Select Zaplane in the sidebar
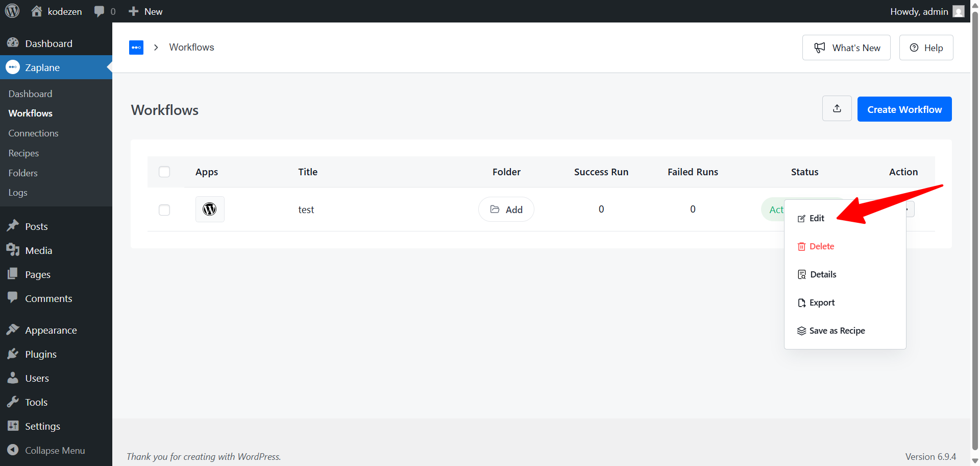The image size is (980, 466). [x=56, y=67]
